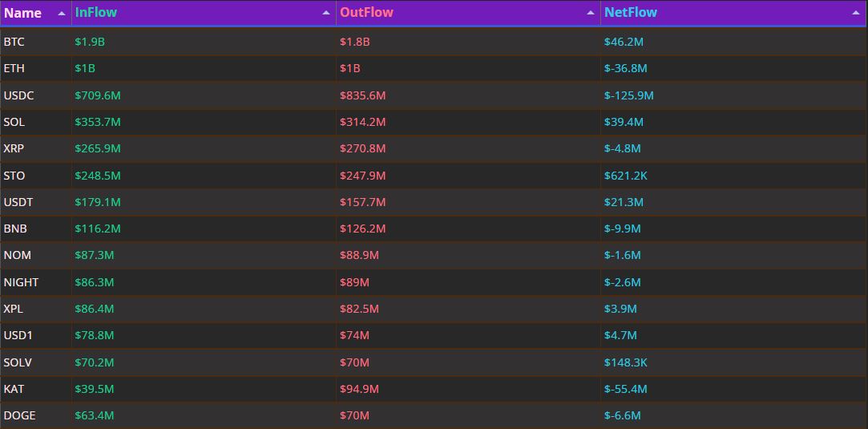Select the BNB outflow value $126.2M

coord(362,229)
